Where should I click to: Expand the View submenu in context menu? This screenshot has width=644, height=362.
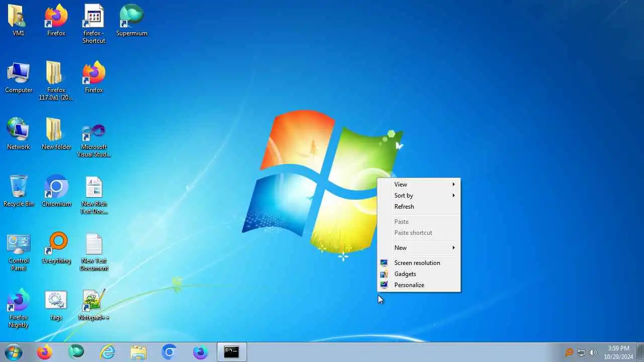point(419,185)
